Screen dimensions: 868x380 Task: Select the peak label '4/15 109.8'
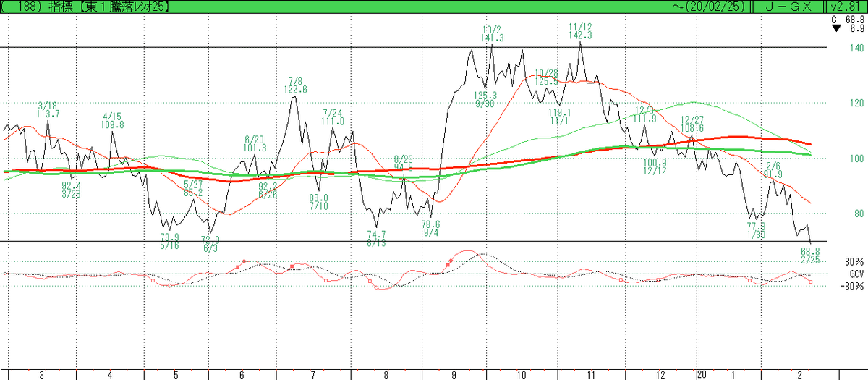pyautogui.click(x=113, y=120)
